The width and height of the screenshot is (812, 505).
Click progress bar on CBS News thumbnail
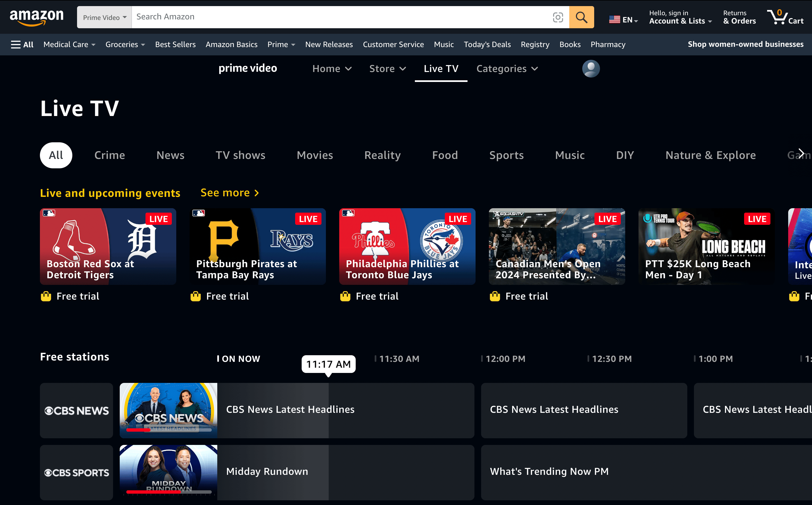click(x=169, y=430)
